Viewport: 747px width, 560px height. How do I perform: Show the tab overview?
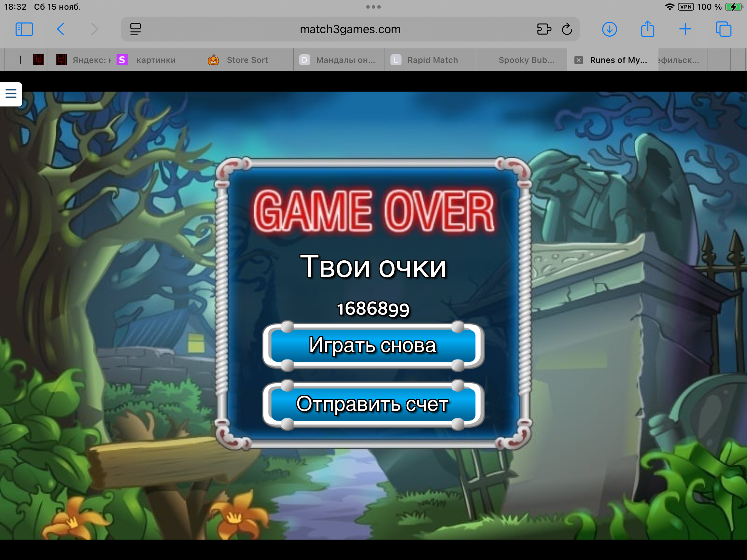point(723,29)
